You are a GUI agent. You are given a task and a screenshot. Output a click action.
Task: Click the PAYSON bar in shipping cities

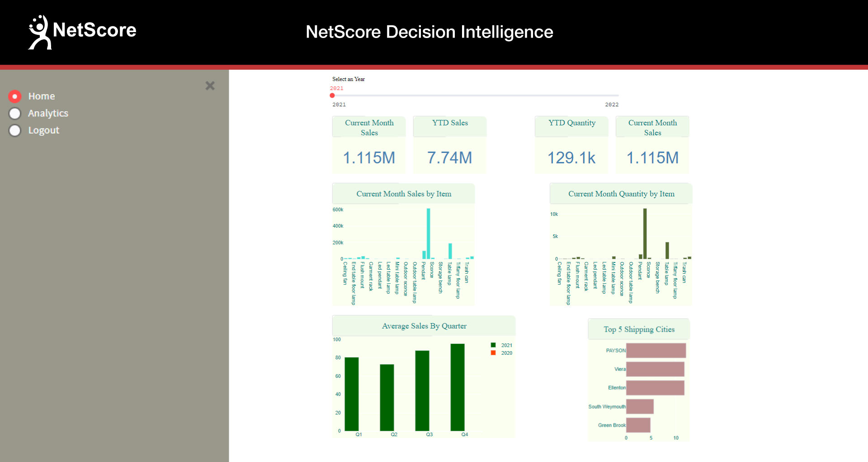click(x=656, y=351)
